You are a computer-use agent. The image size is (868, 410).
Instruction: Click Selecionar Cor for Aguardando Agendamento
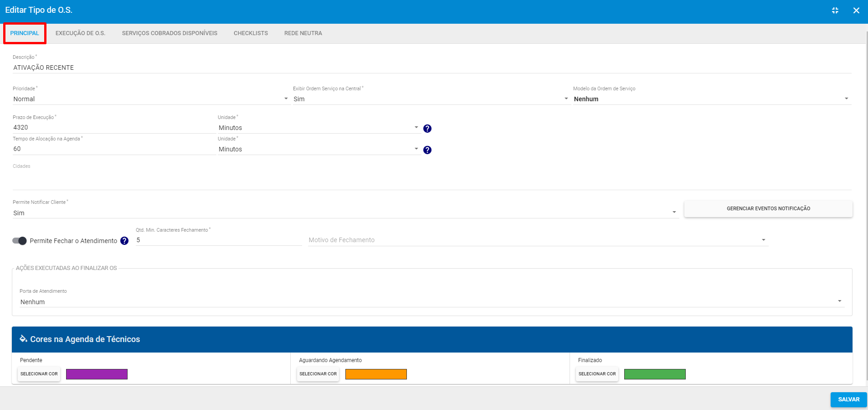318,374
